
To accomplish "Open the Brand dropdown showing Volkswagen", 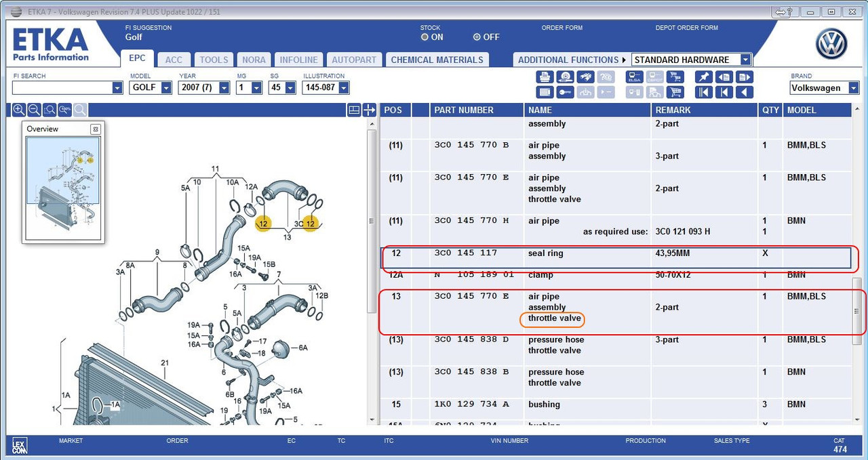I will 853,87.
